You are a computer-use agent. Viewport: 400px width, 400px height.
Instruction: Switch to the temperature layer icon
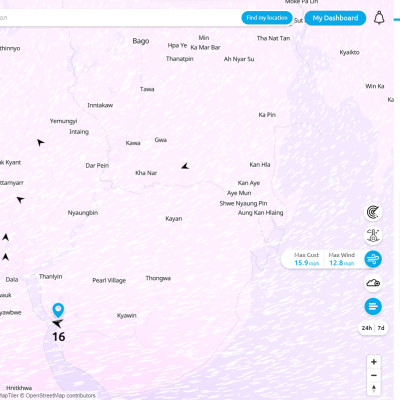coord(373,235)
